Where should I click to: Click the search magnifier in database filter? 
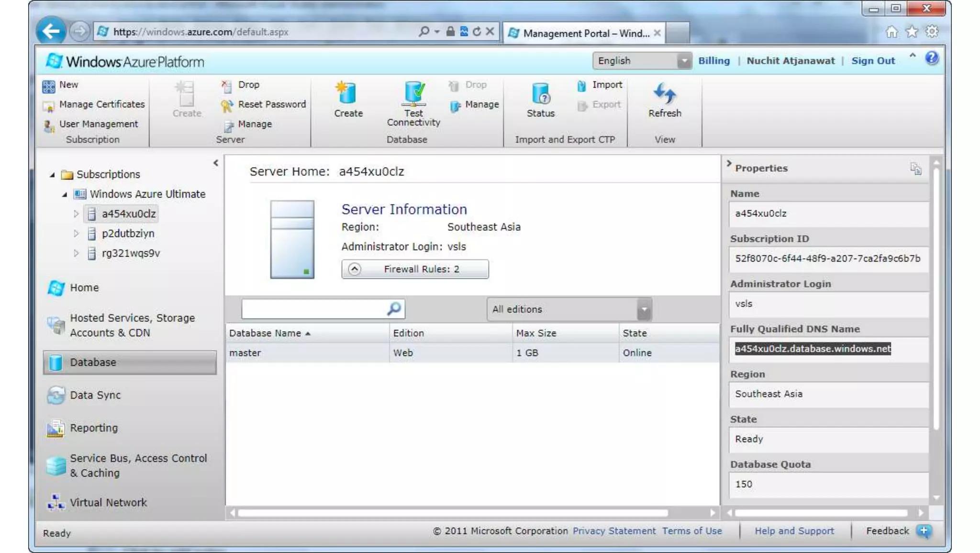point(394,309)
